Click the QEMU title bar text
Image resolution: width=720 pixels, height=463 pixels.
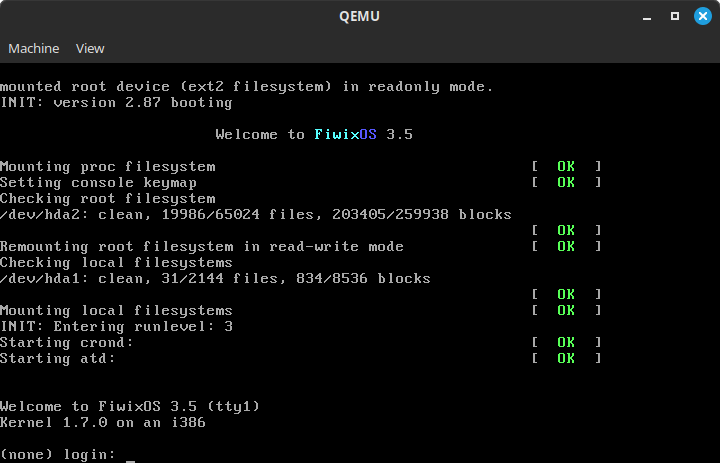tap(360, 16)
